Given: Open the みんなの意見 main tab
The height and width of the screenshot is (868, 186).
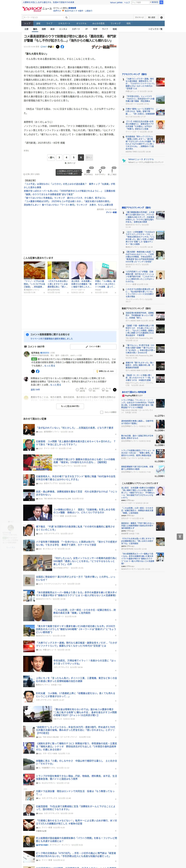Looking at the screenshot, I should 99,24.
